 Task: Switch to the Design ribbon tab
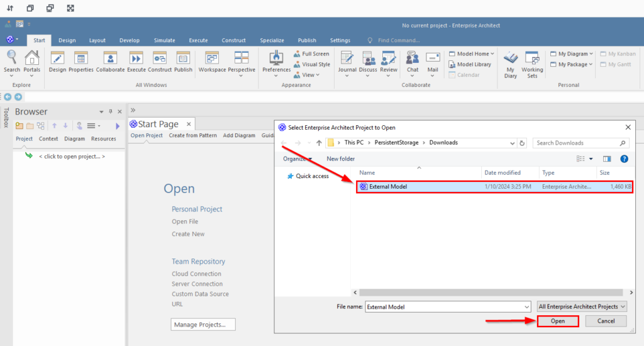point(67,40)
